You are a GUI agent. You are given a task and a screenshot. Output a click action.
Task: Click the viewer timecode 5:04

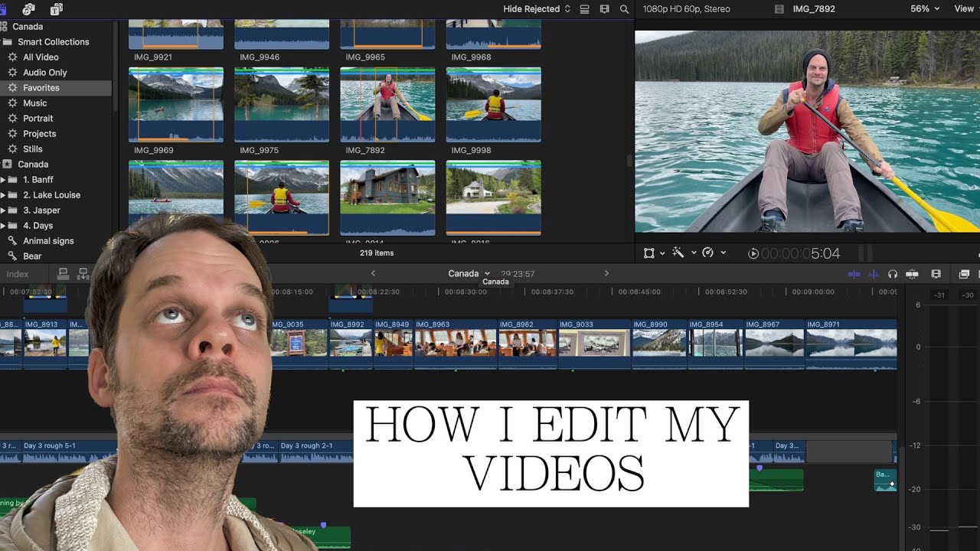(x=800, y=253)
